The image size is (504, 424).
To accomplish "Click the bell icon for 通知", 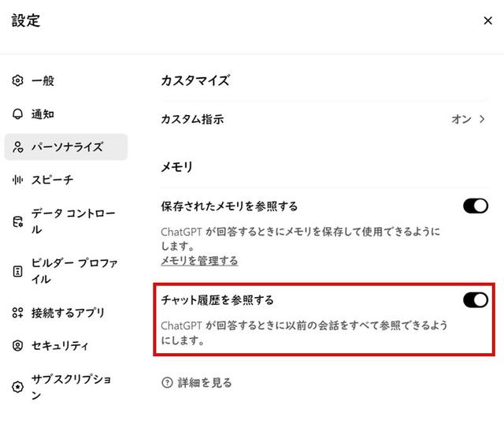I will click(x=18, y=114).
